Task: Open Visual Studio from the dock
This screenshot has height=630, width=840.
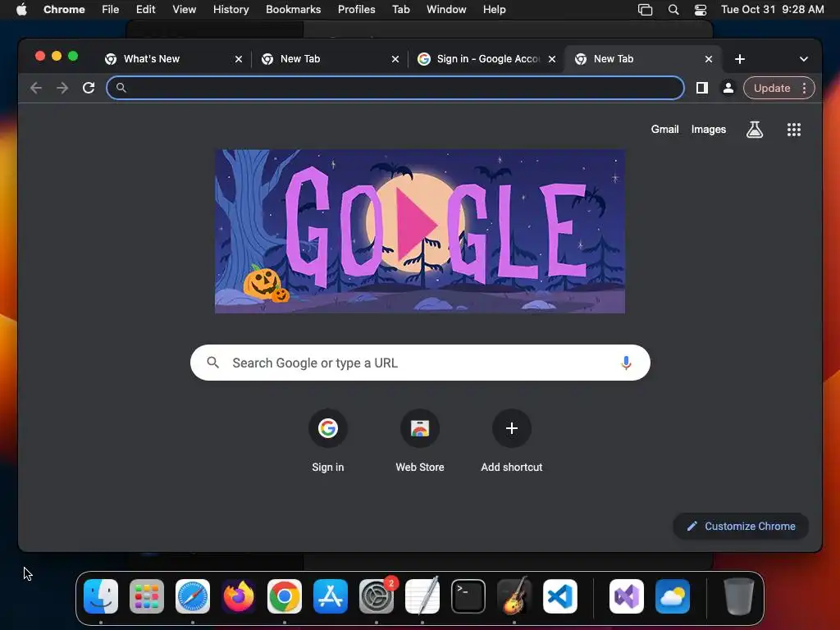Action: point(627,596)
